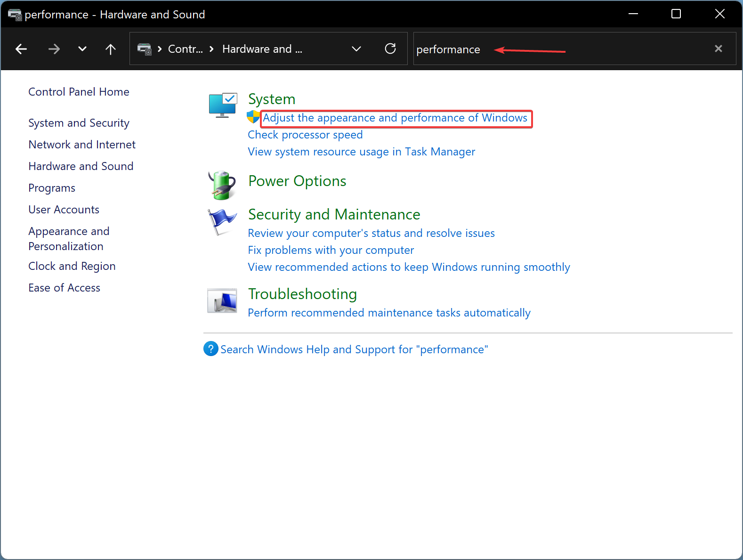Open Check processor speed
This screenshot has height=560, width=743.
pyautogui.click(x=305, y=135)
